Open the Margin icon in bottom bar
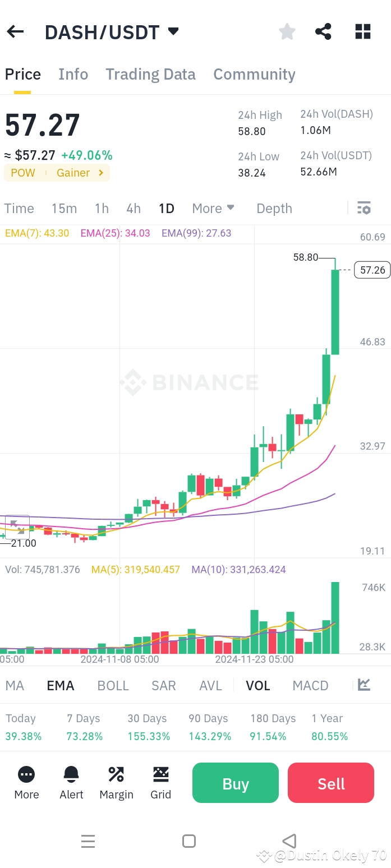This screenshot has height=868, width=391. [x=116, y=774]
